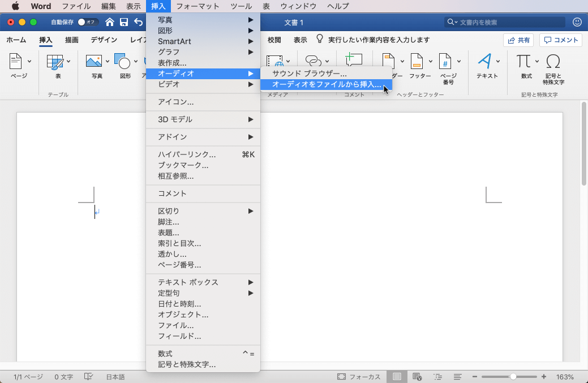Select 日付と時刻 menu entry
This screenshot has height=383, width=588.
203,304
